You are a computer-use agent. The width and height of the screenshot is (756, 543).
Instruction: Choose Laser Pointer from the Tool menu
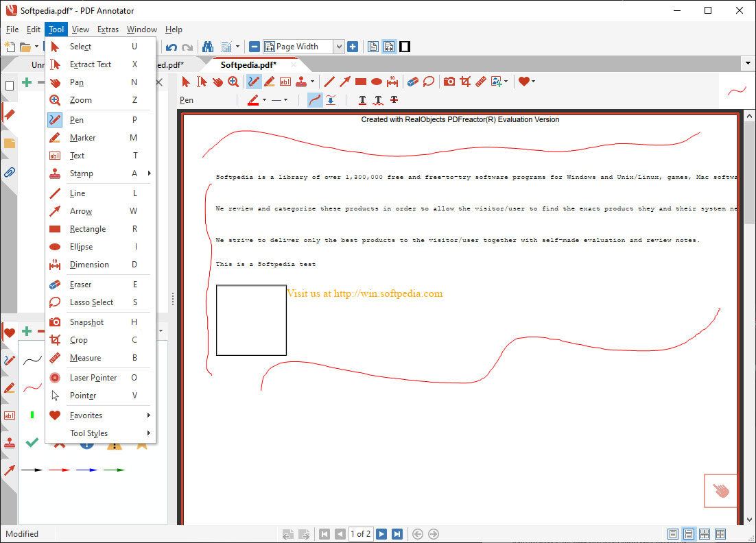tap(93, 378)
